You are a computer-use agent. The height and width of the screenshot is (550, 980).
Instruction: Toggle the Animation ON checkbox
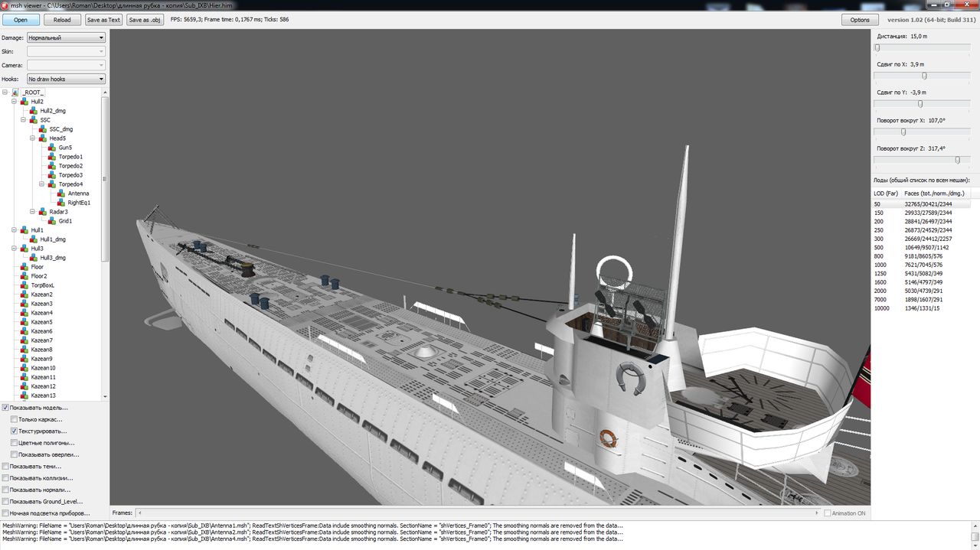coord(827,513)
